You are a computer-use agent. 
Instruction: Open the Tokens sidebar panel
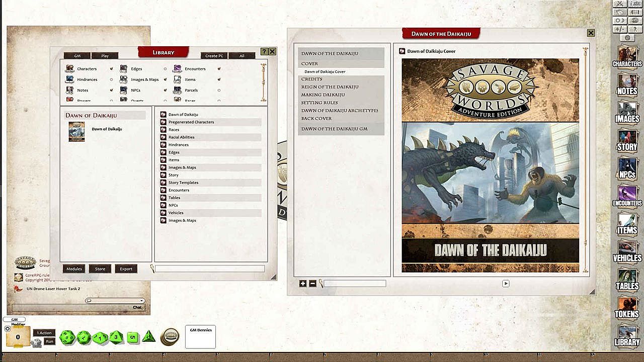tap(627, 308)
